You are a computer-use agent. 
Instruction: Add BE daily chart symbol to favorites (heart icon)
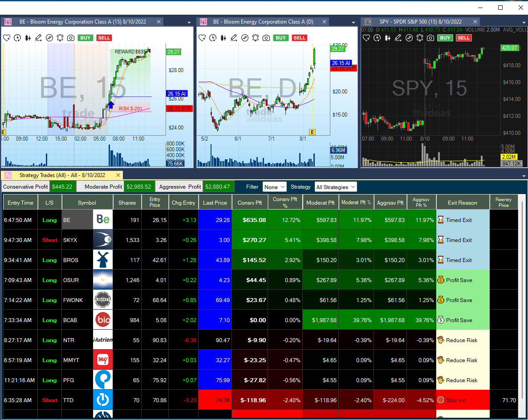pyautogui.click(x=202, y=38)
